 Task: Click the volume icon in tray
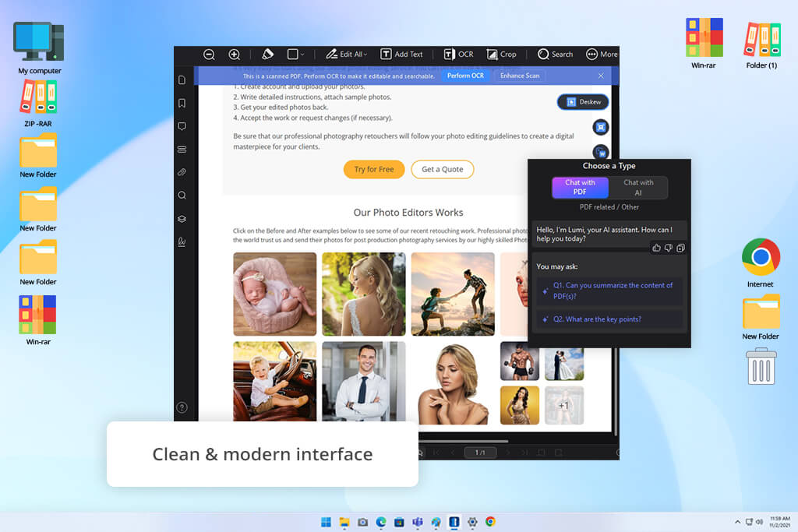coord(759,522)
